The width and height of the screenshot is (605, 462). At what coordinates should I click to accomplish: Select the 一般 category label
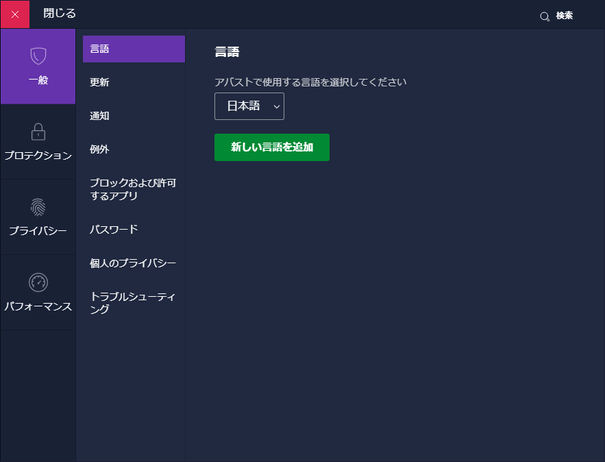pos(38,80)
